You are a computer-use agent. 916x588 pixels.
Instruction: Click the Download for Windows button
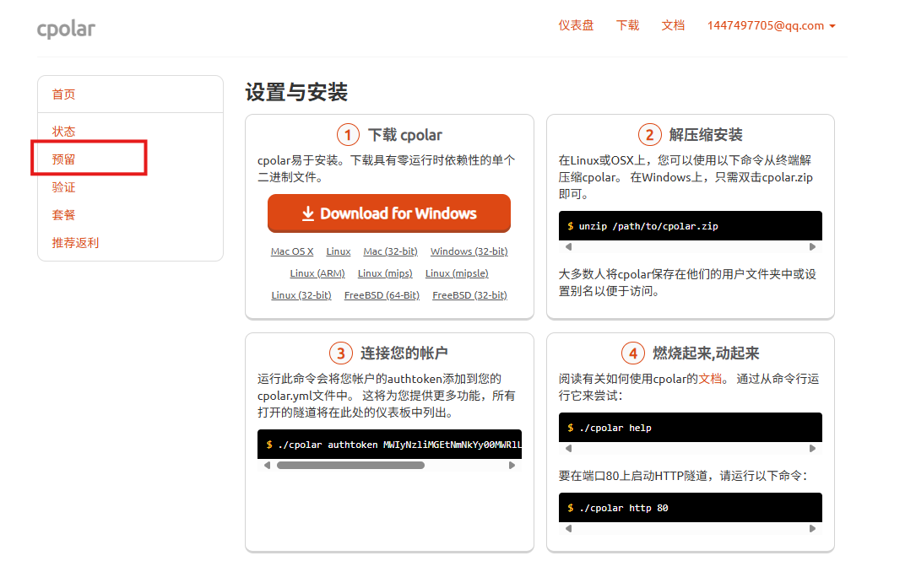coord(388,213)
